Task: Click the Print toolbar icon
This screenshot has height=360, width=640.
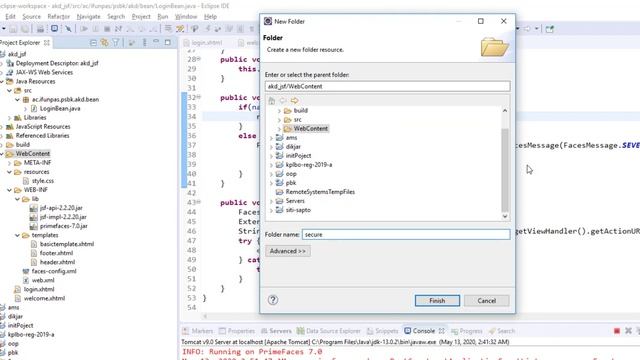Action: 40,29
